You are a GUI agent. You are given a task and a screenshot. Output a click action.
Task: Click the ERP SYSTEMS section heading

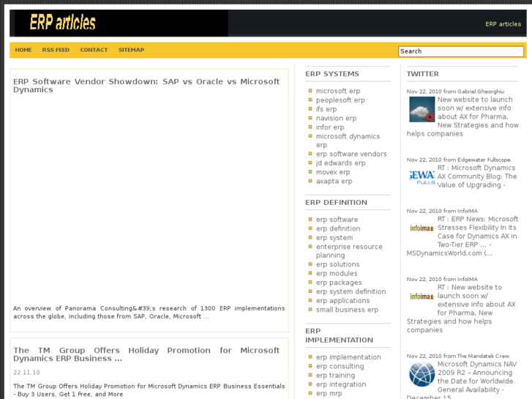point(331,74)
